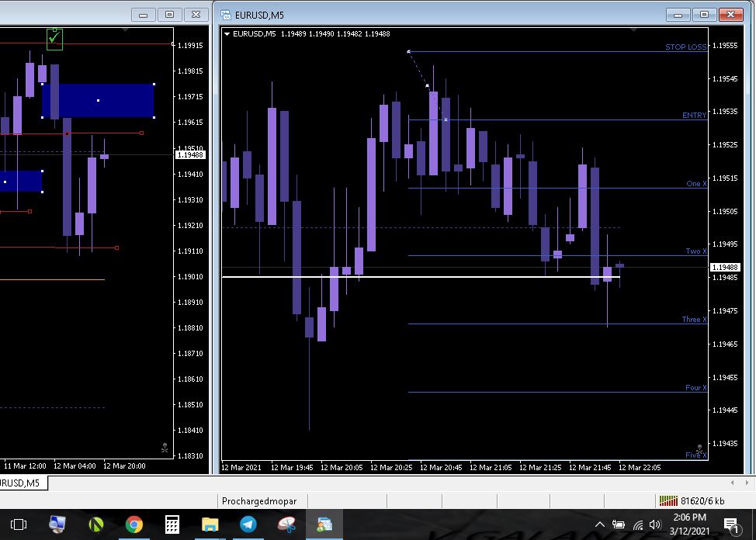This screenshot has width=756, height=540.
Task: Close the left chart window
Action: click(x=196, y=15)
